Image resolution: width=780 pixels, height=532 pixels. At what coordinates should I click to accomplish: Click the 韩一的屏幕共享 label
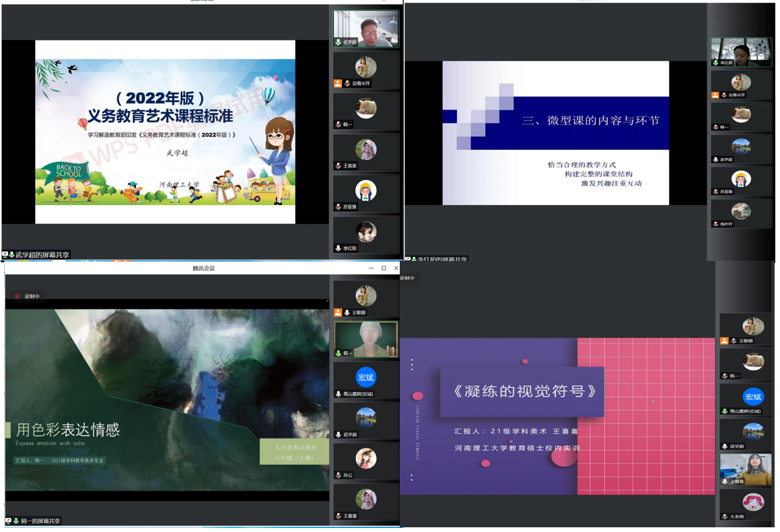pyautogui.click(x=40, y=521)
